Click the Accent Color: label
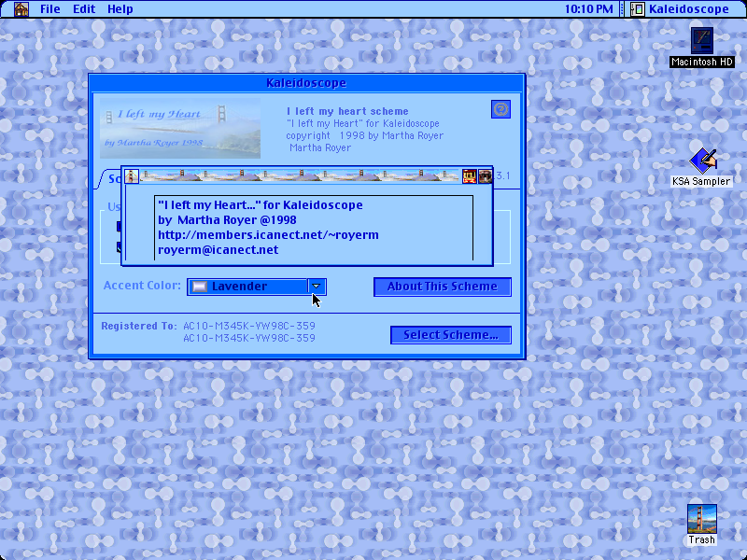The image size is (747, 560). (143, 286)
